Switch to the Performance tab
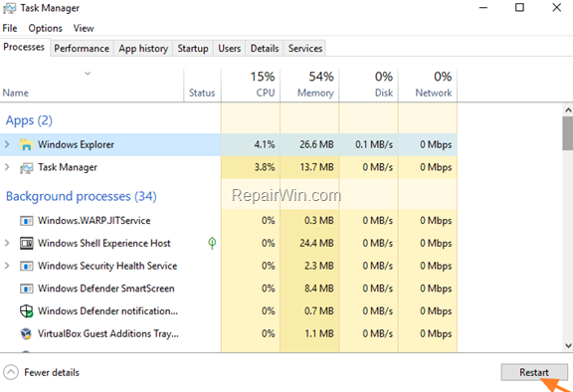The image size is (573, 392). coord(82,49)
